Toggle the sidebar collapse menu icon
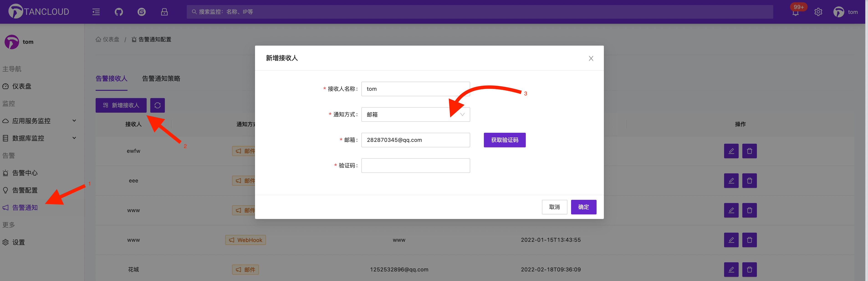Screen dimensions: 868x281 coord(96,12)
